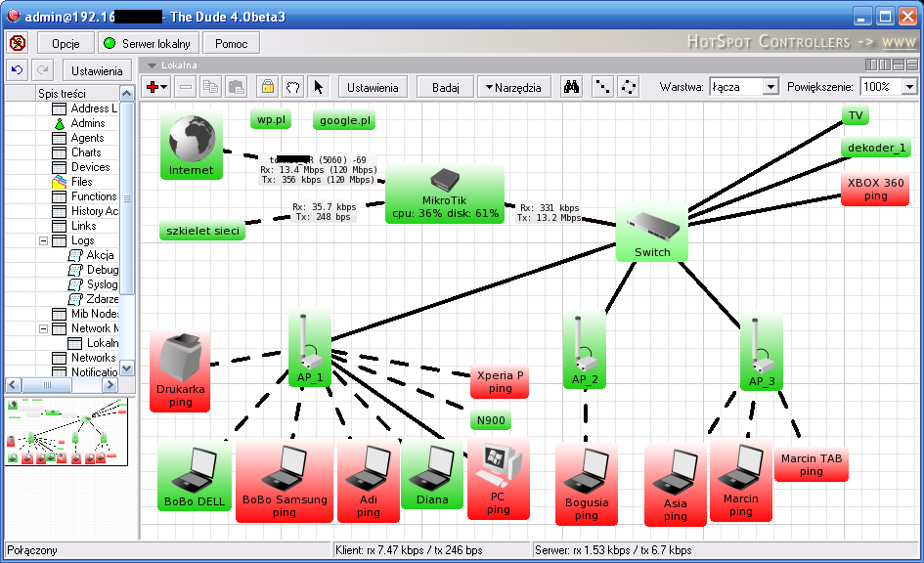Select the hand drag tool
The width and height of the screenshot is (924, 563).
(293, 87)
